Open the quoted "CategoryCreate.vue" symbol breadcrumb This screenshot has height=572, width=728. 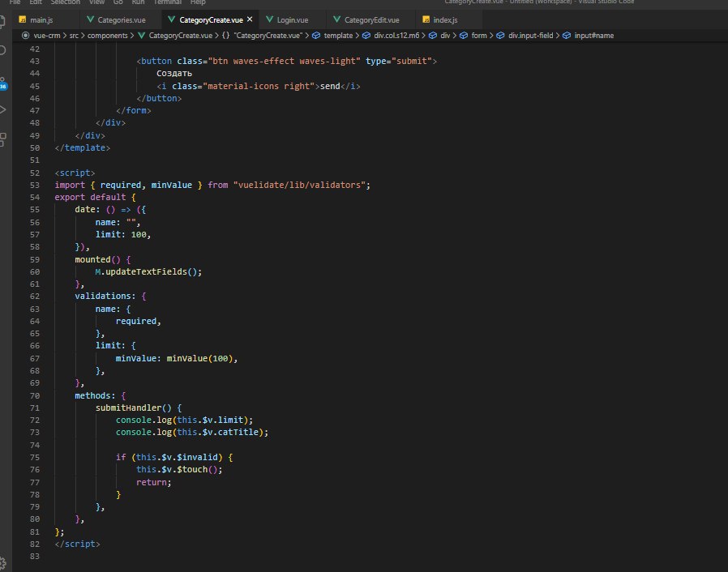[268, 36]
